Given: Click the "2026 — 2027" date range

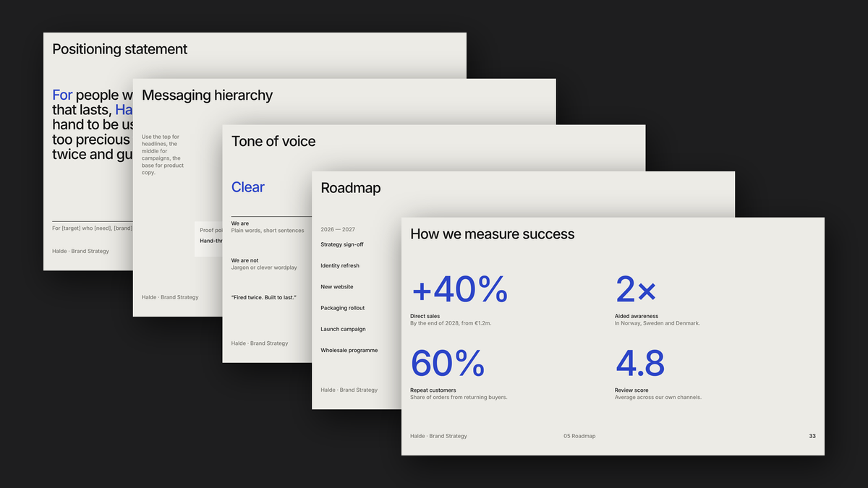Looking at the screenshot, I should [x=338, y=229].
